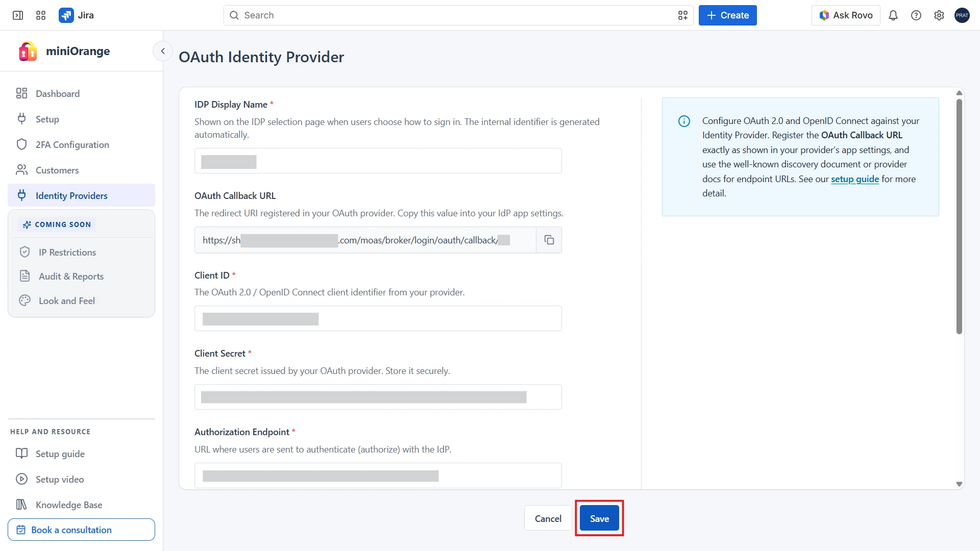Screen dimensions: 980x551
Task: Toggle the Jira sidebar panel icon
Action: click(18, 15)
